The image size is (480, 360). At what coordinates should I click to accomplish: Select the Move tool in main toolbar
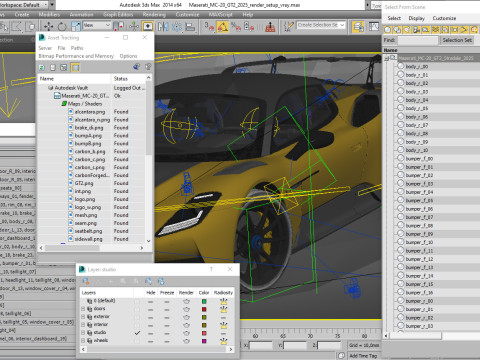coord(49,26)
